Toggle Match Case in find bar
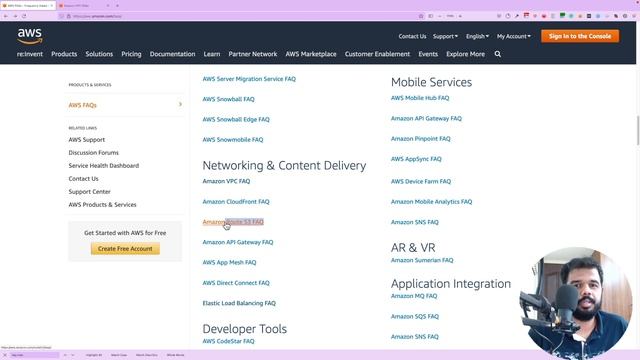Viewport: 640px width, 360px height. 119,355
